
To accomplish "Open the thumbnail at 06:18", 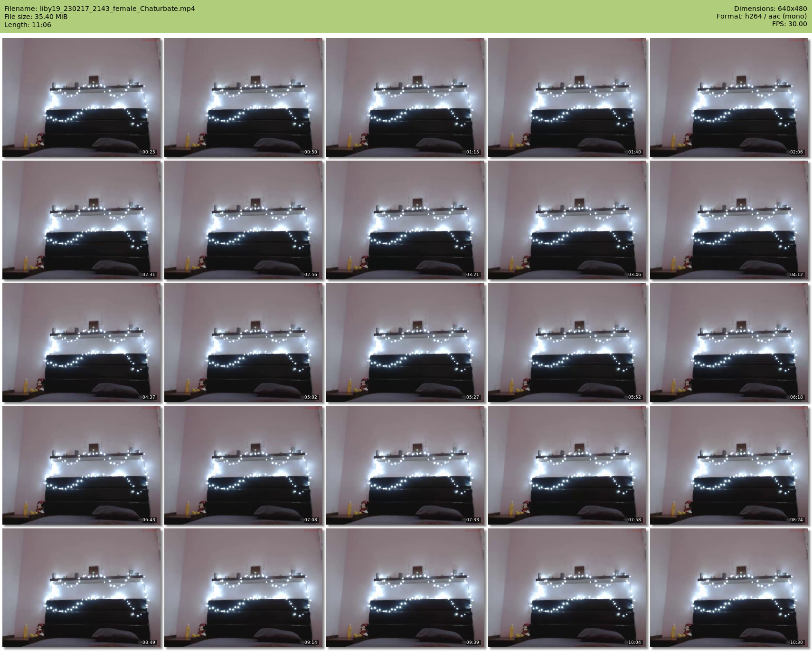I will pos(729,343).
